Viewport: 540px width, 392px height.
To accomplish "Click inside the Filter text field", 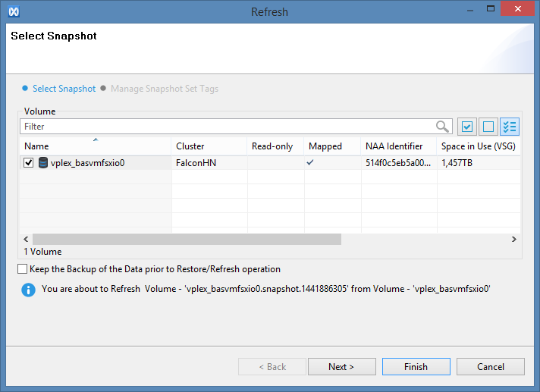I will coord(228,127).
